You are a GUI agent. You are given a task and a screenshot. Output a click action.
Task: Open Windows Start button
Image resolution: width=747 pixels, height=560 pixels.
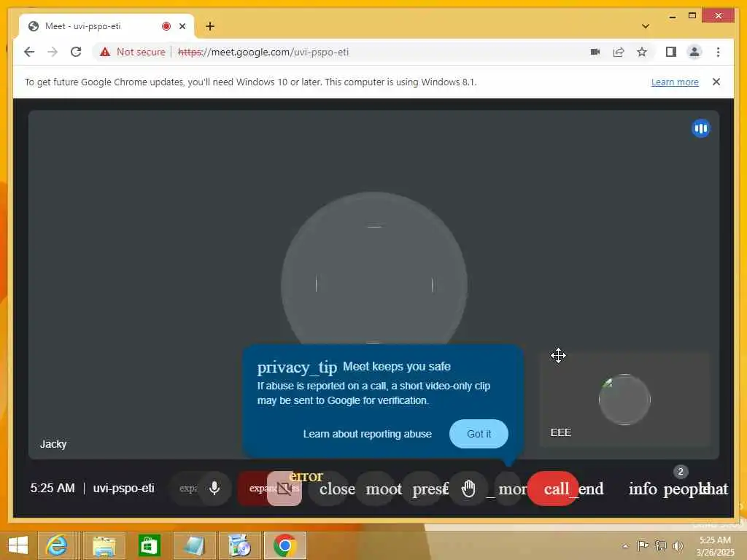pyautogui.click(x=18, y=545)
